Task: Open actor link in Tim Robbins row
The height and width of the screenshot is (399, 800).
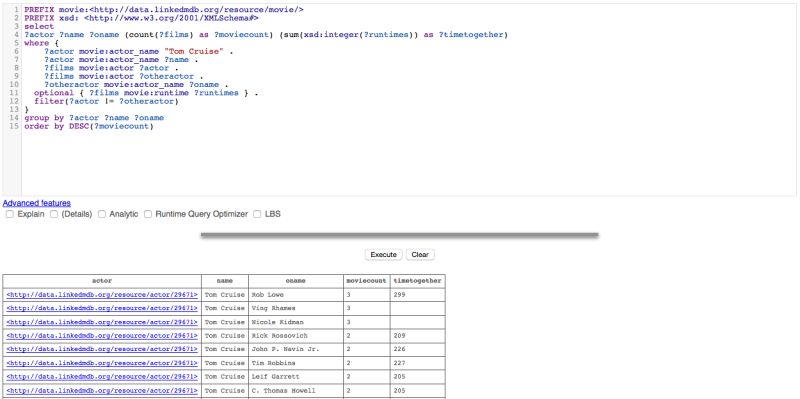Action: [x=102, y=363]
